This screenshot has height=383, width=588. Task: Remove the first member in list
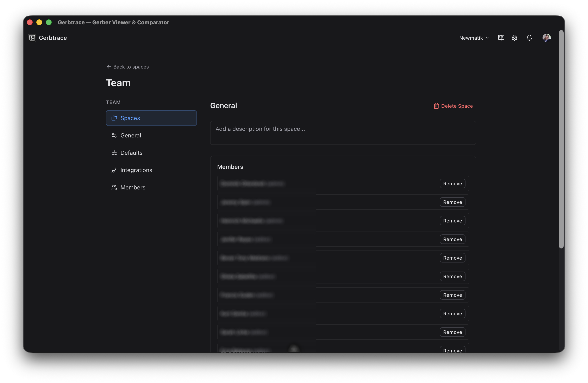pos(452,183)
